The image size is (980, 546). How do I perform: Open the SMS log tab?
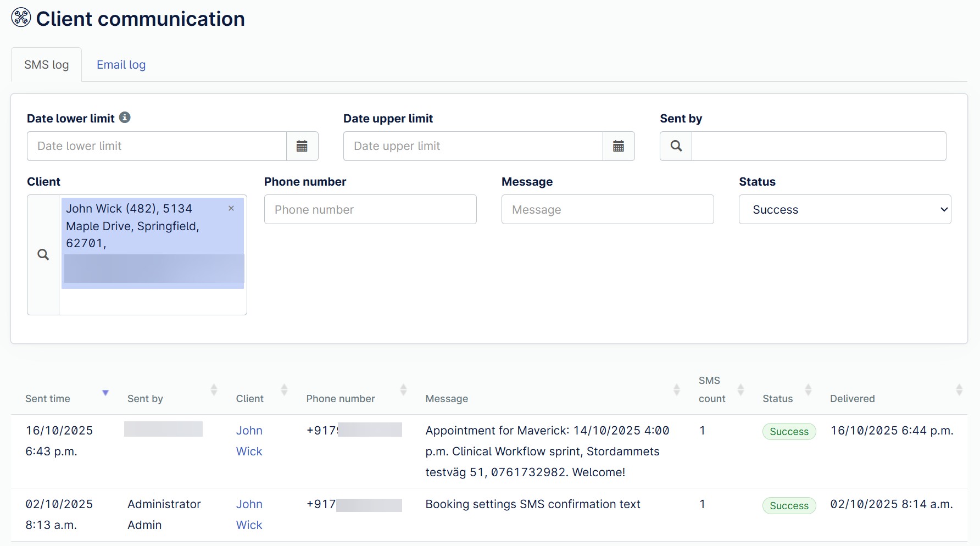tap(47, 65)
